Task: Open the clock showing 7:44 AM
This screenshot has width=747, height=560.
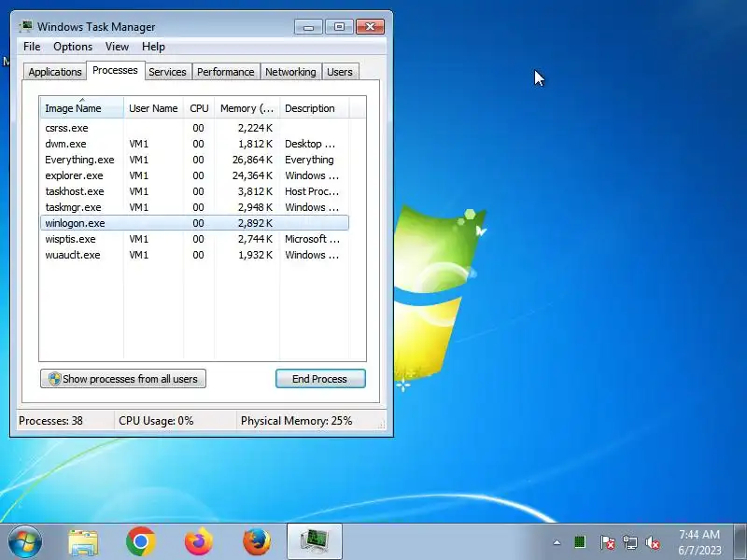Action: (x=699, y=542)
